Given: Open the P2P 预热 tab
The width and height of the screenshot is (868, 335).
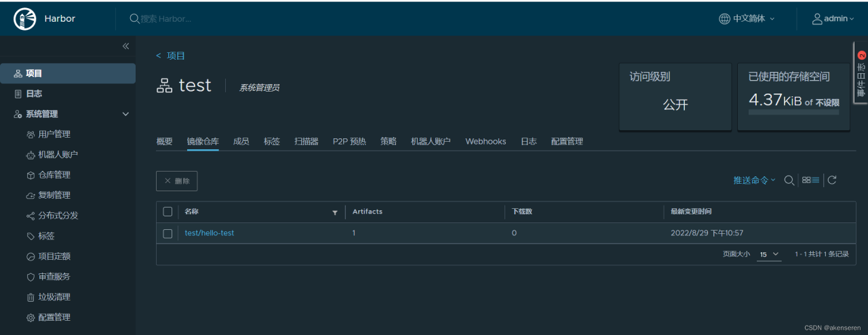Looking at the screenshot, I should coord(349,141).
